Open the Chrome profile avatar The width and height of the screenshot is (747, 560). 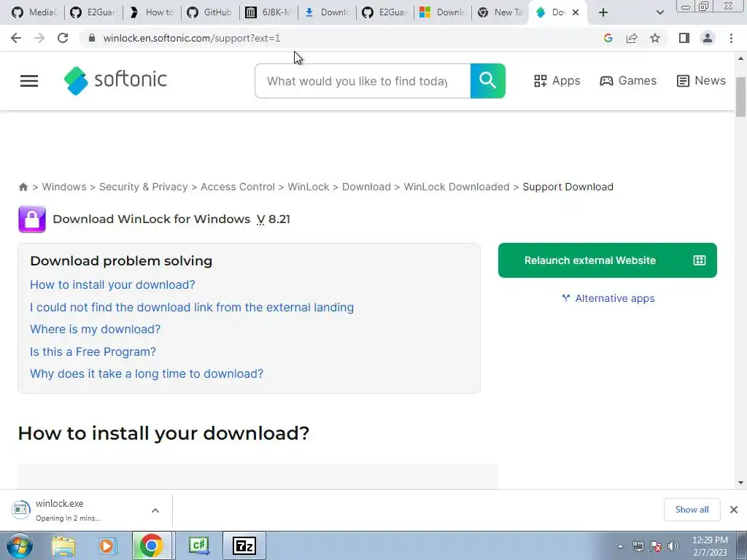(708, 38)
